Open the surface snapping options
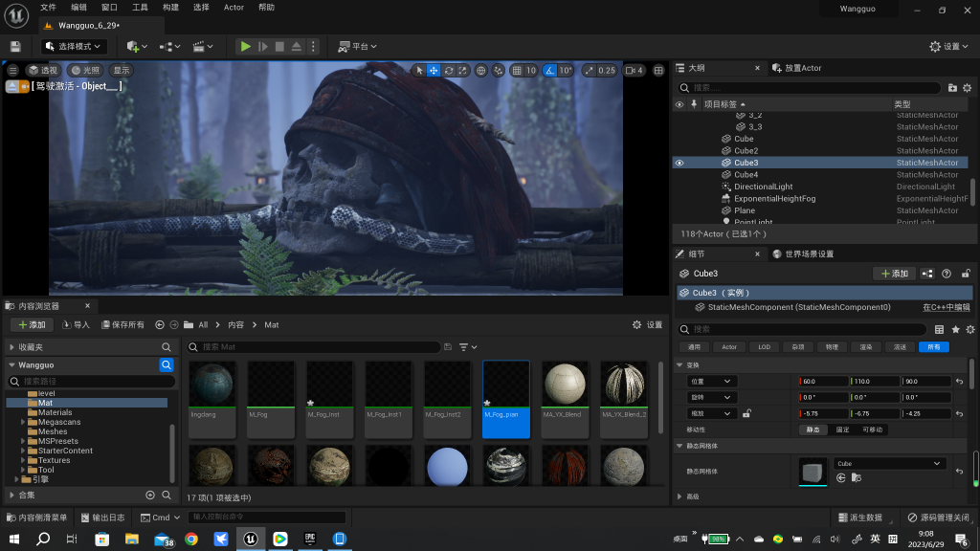The height and width of the screenshot is (551, 980). coord(498,71)
